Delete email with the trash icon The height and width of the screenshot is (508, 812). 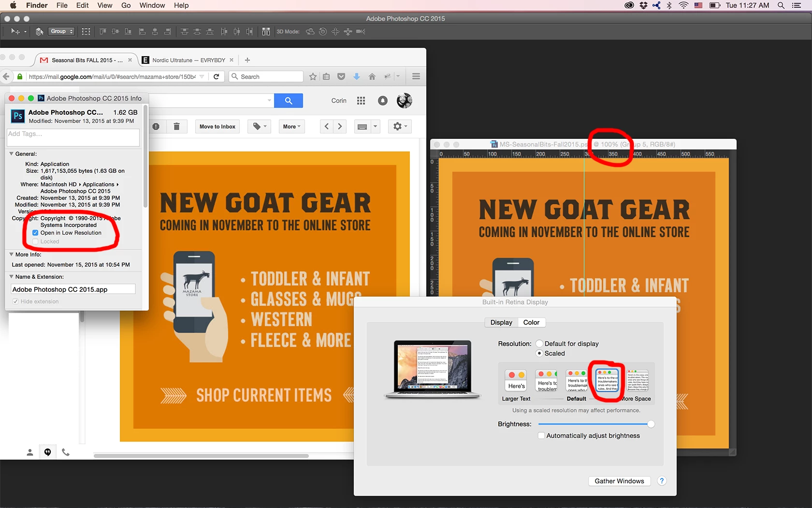(x=177, y=126)
